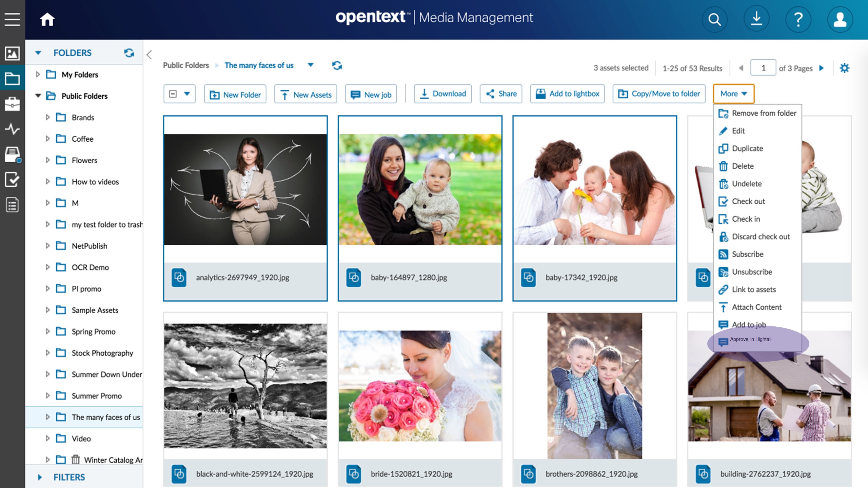Open the briefcase jobs icon in sidebar
The width and height of the screenshot is (868, 488).
12,104
